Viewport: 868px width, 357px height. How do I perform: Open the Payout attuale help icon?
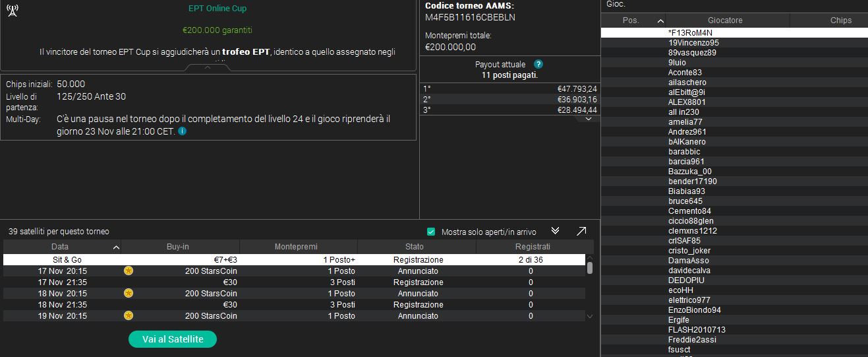coord(538,64)
